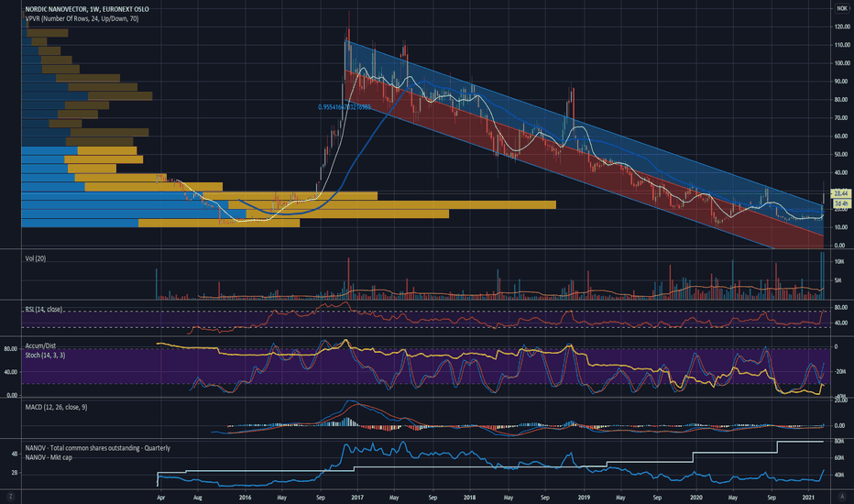Click the 4B market cap axis label

(14, 454)
